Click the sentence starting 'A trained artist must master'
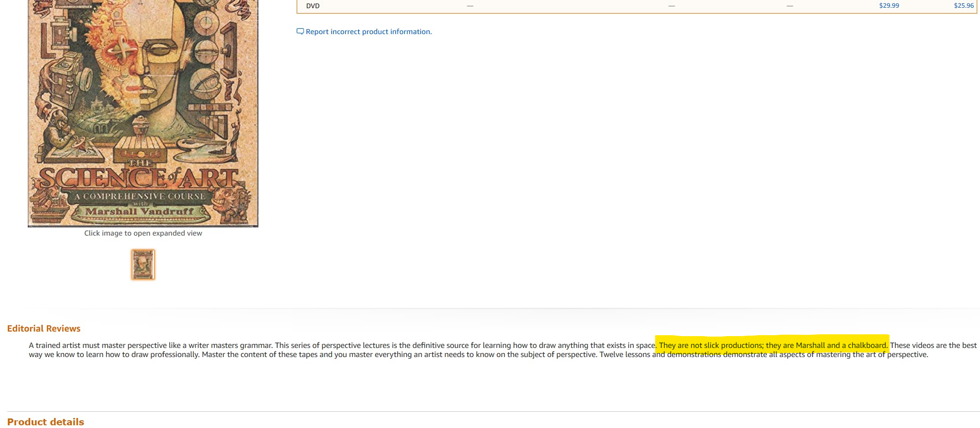 (151, 345)
